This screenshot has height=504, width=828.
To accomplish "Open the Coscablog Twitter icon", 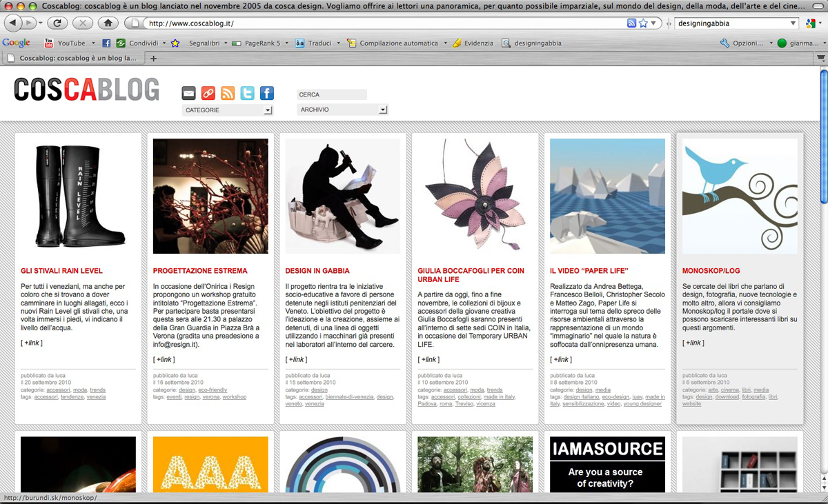I will pyautogui.click(x=247, y=93).
